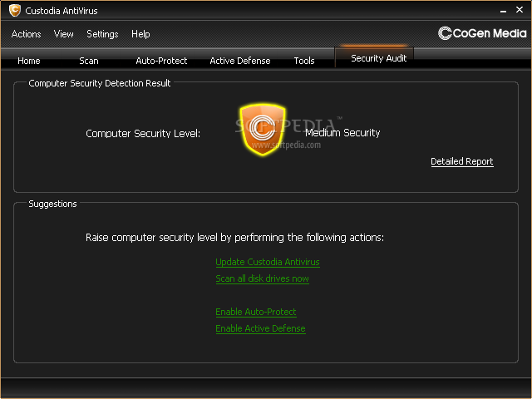Open the Settings menu
The height and width of the screenshot is (399, 532).
[102, 34]
